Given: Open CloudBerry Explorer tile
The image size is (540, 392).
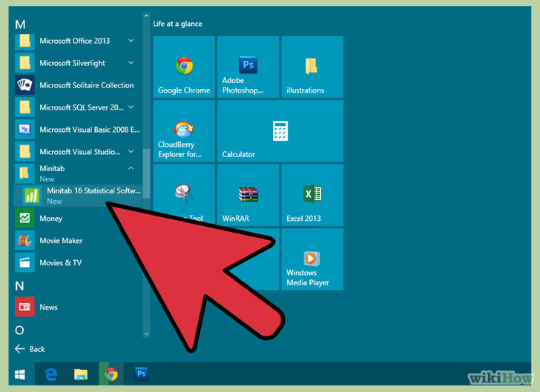Looking at the screenshot, I should point(184,130).
